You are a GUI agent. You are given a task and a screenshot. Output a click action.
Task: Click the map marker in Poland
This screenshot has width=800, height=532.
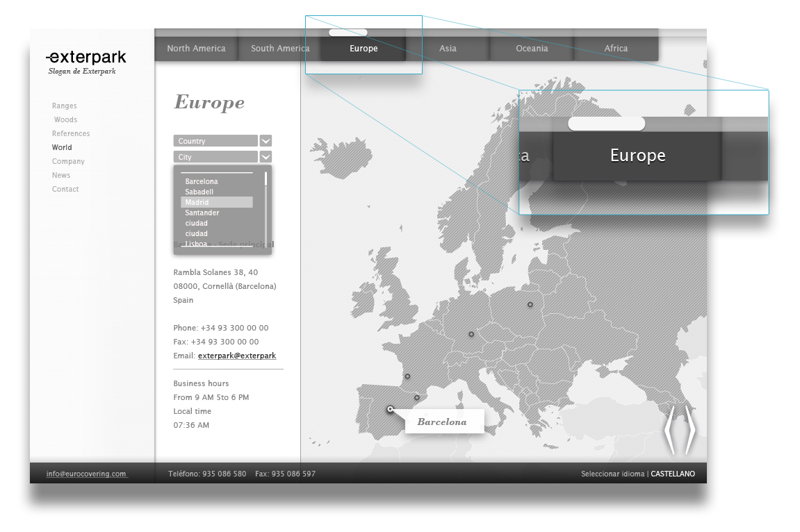(x=530, y=305)
